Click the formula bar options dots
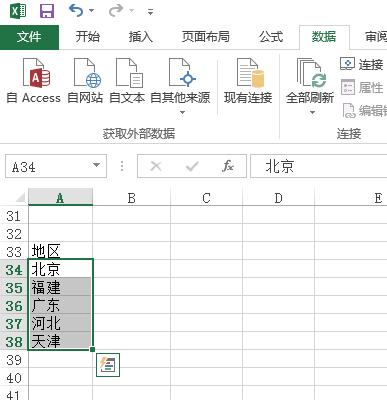This screenshot has height=400, width=387. pos(122,166)
